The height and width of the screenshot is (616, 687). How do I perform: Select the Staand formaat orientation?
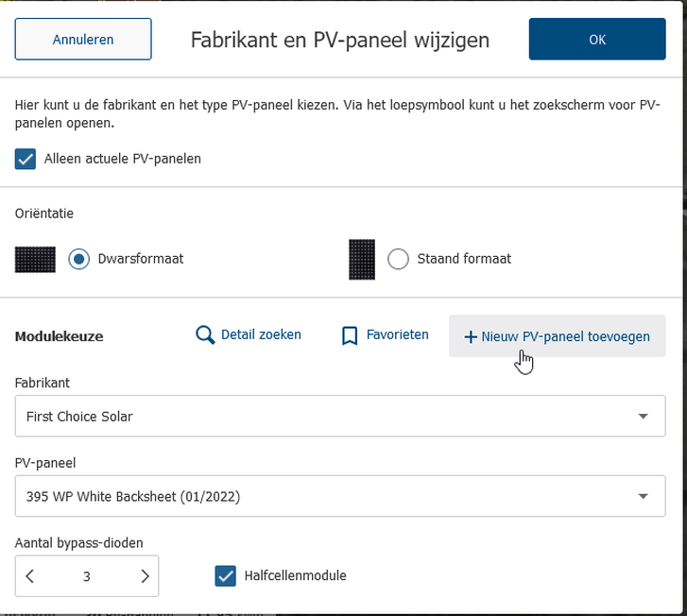399,259
